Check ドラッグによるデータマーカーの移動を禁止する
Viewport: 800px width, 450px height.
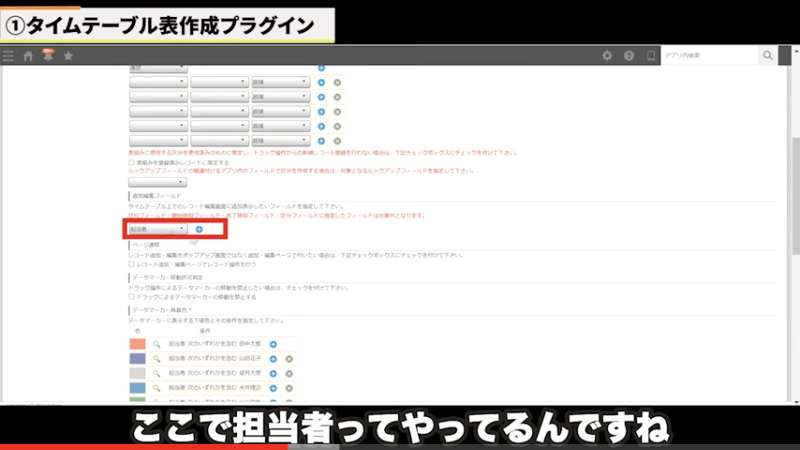click(132, 297)
